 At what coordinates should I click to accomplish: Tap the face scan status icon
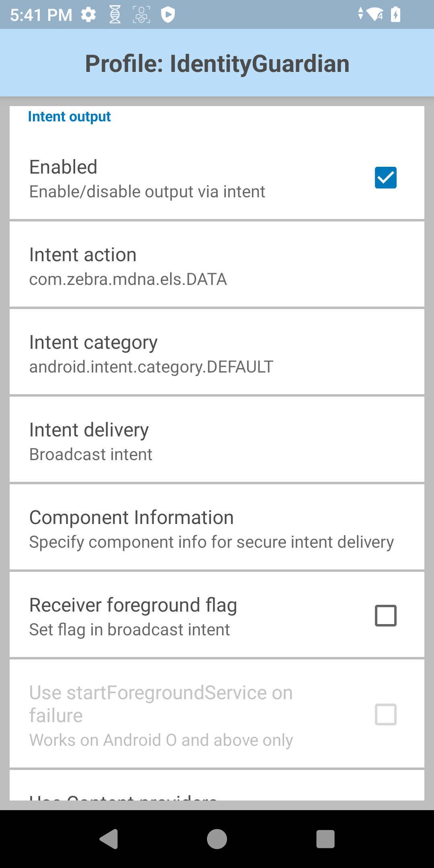pyautogui.click(x=141, y=15)
